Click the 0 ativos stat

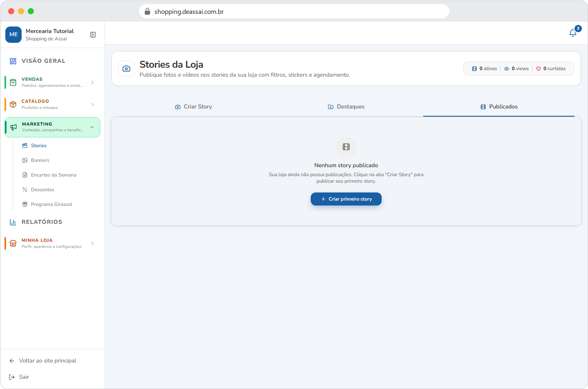pyautogui.click(x=484, y=69)
